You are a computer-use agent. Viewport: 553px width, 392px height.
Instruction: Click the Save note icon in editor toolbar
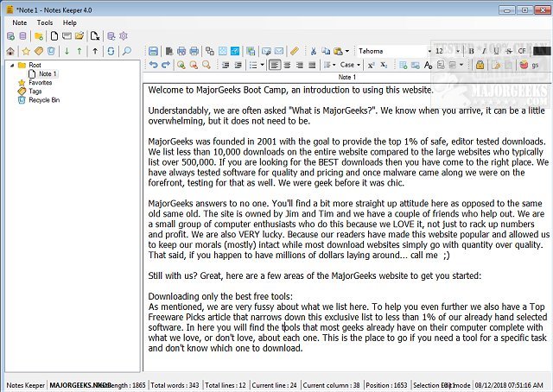pos(153,51)
